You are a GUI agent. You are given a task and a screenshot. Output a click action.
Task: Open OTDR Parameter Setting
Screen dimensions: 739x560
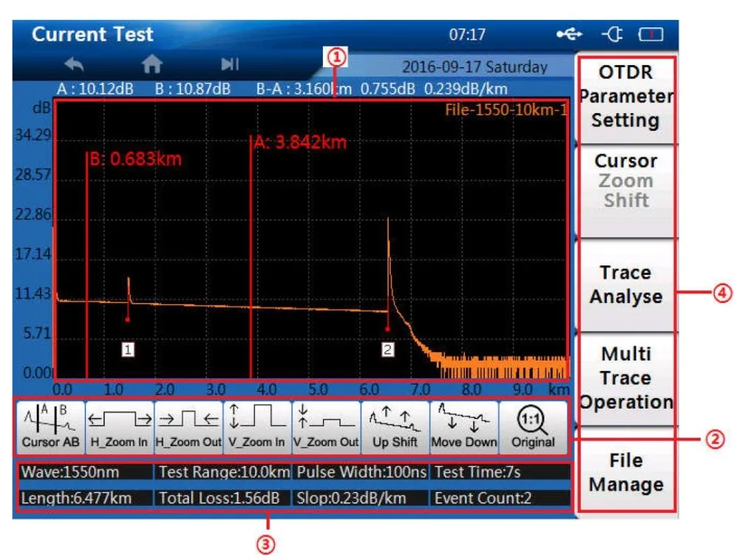tap(626, 98)
